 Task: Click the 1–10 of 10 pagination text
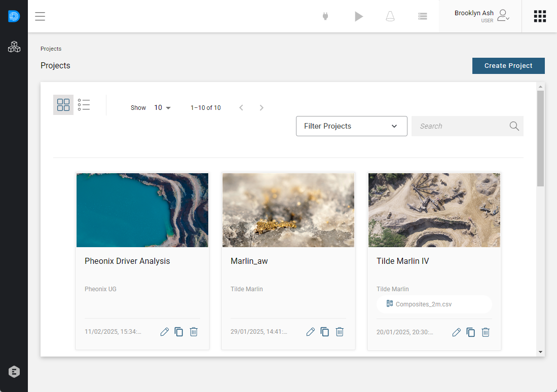(206, 107)
